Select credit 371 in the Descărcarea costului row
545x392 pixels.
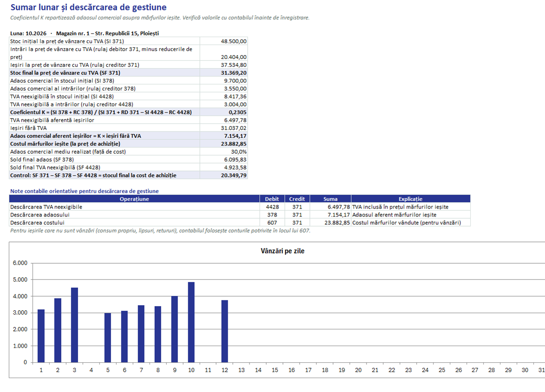click(x=297, y=223)
